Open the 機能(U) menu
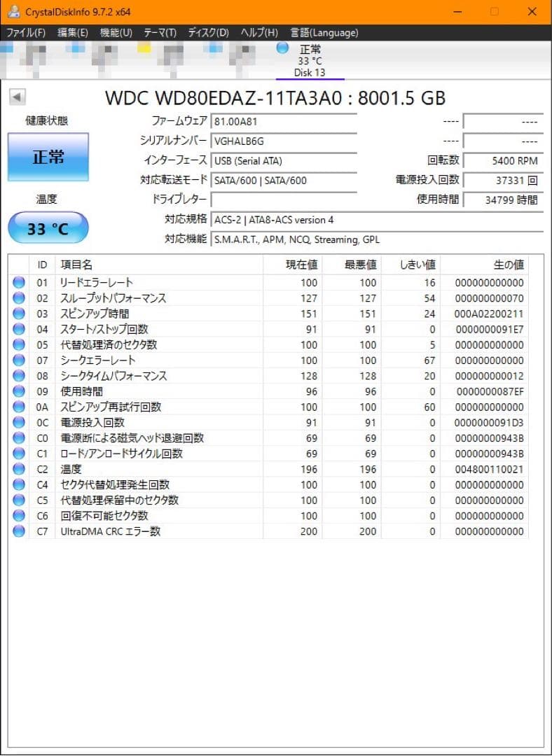The width and height of the screenshot is (552, 756). coord(116,33)
